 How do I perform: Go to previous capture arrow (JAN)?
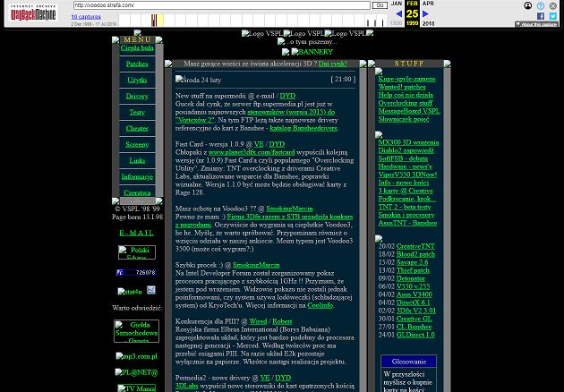pos(398,14)
